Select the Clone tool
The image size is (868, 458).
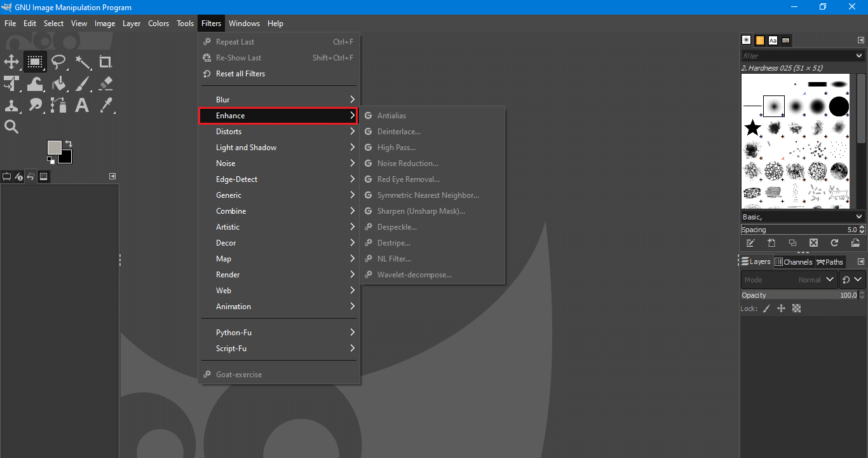pos(11,106)
